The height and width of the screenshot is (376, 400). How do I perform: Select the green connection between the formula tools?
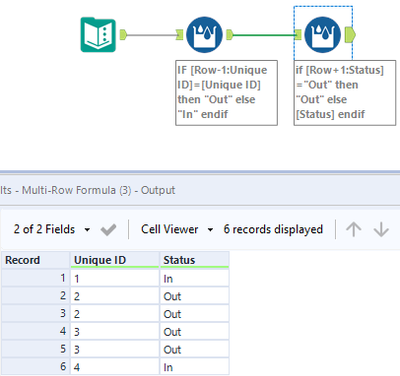pyautogui.click(x=264, y=35)
